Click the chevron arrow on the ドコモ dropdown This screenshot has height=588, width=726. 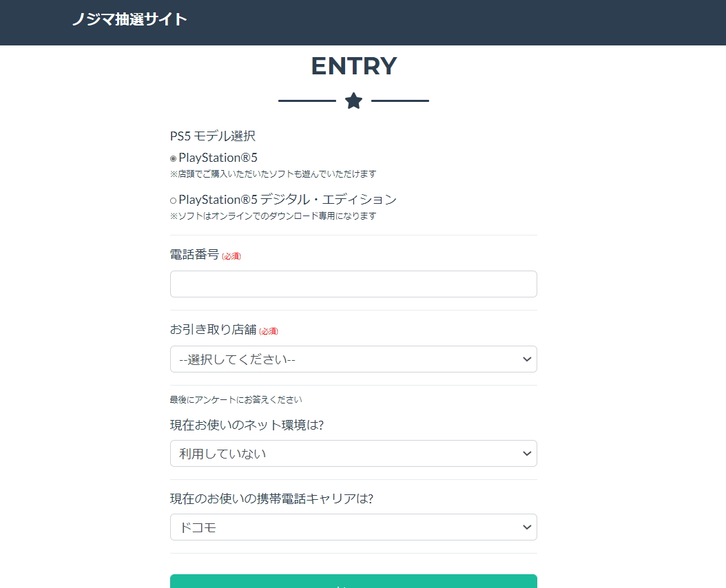click(527, 527)
